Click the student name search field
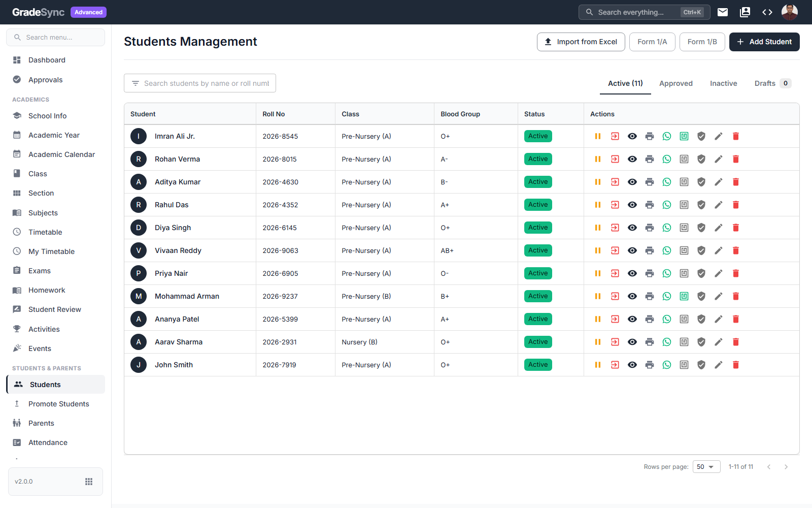 (200, 83)
